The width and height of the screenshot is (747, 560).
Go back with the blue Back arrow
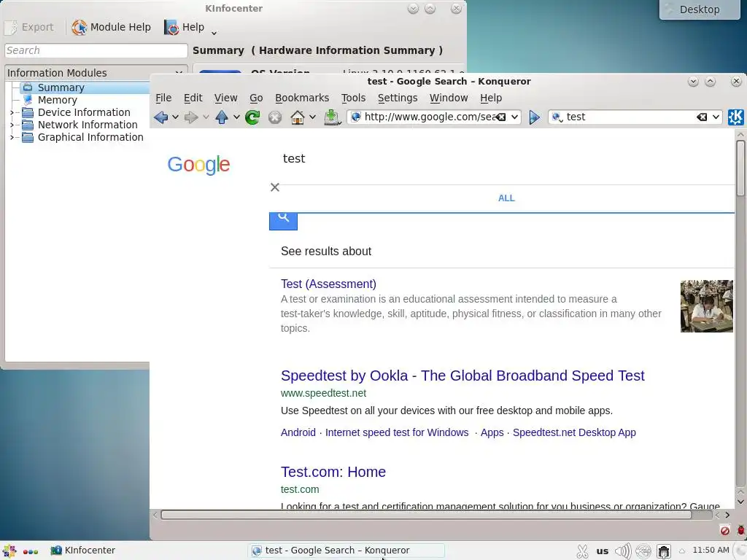tap(161, 117)
